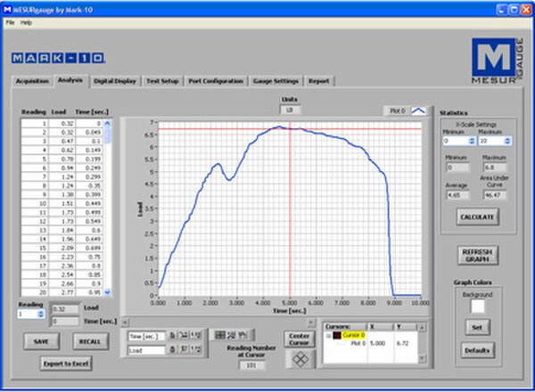Click the X-Scale Maximum value field

(491, 141)
